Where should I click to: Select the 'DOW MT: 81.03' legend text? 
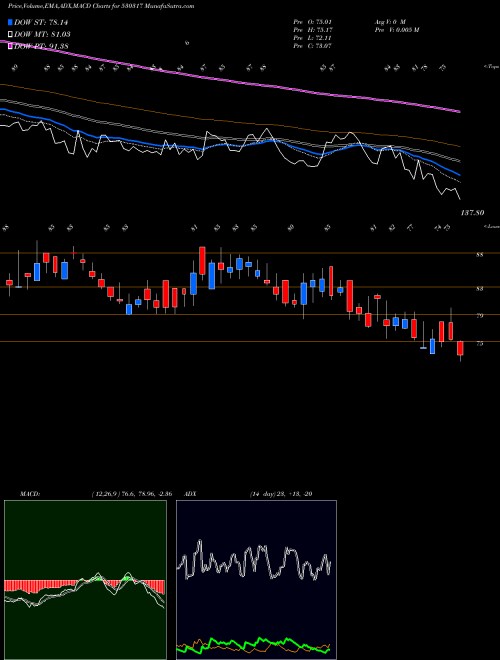pyautogui.click(x=42, y=34)
